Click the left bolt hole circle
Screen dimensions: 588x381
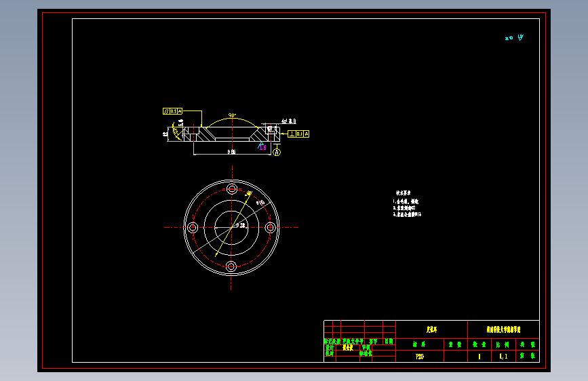point(193,227)
